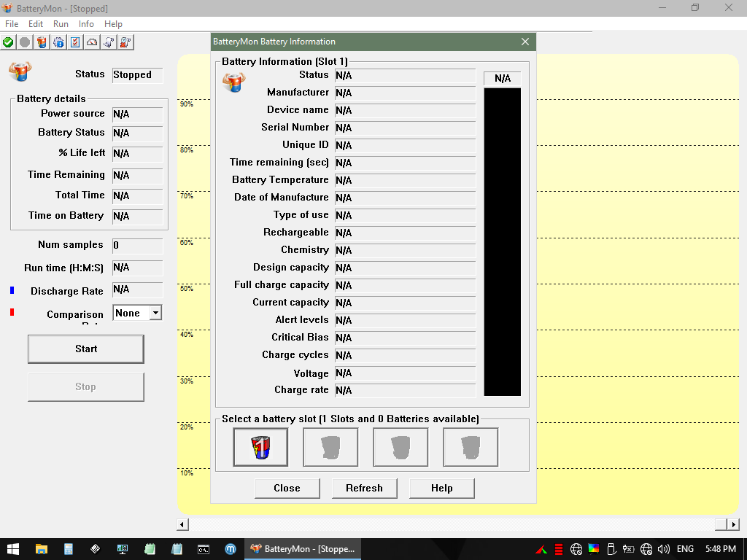Close Battery Information dialog with X
The height and width of the screenshot is (560, 747).
525,42
